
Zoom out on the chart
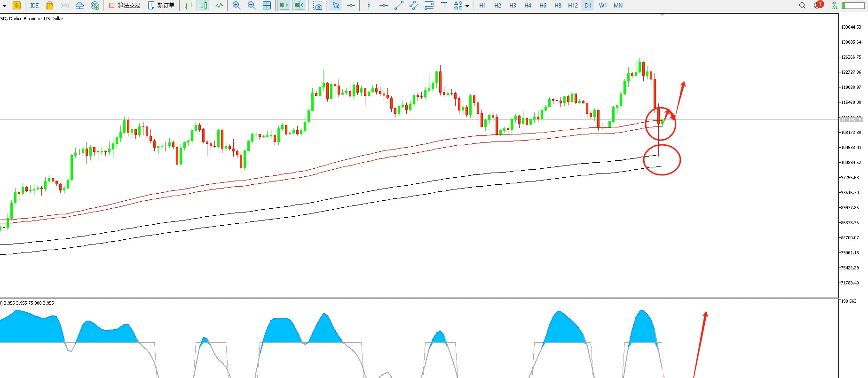(x=252, y=6)
